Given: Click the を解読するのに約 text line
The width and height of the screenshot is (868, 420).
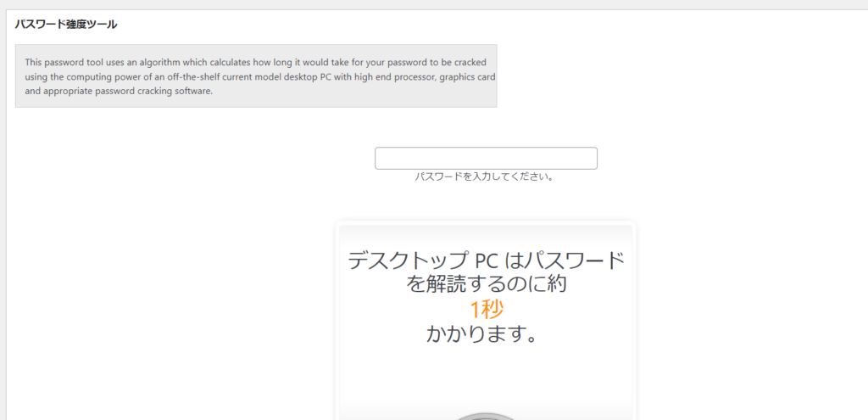Looking at the screenshot, I should (486, 285).
